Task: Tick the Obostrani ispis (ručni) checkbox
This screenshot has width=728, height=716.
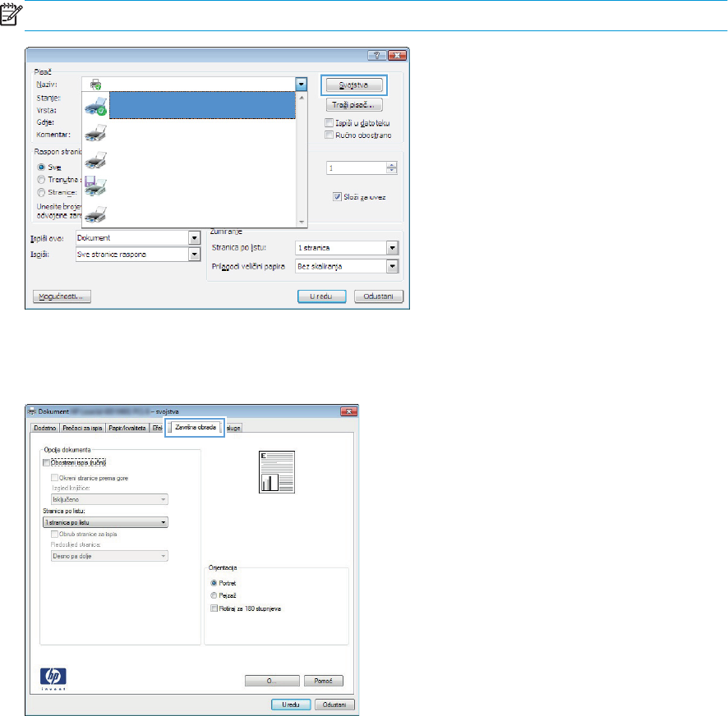Action: (47, 462)
